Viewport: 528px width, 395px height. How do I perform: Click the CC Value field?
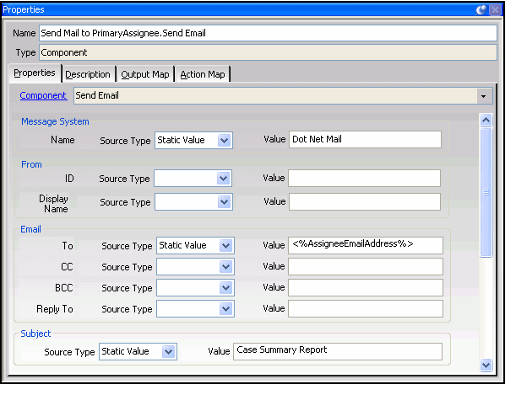coord(366,267)
